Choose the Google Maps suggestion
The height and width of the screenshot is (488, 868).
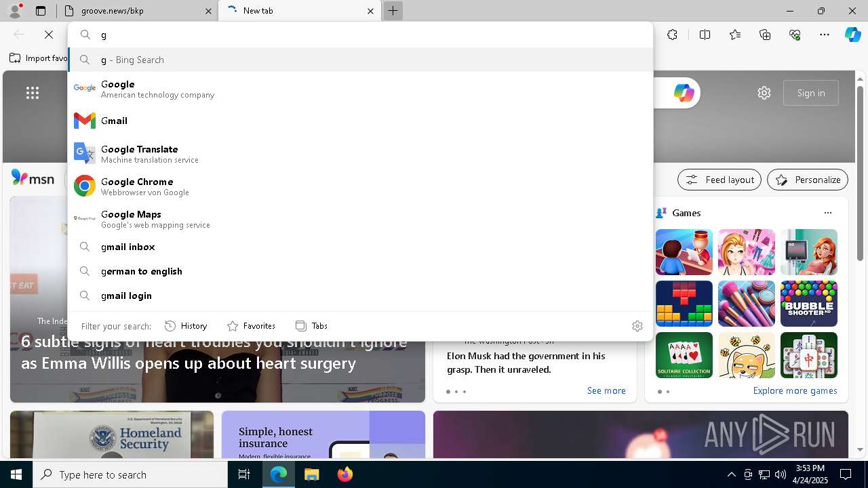(x=360, y=218)
